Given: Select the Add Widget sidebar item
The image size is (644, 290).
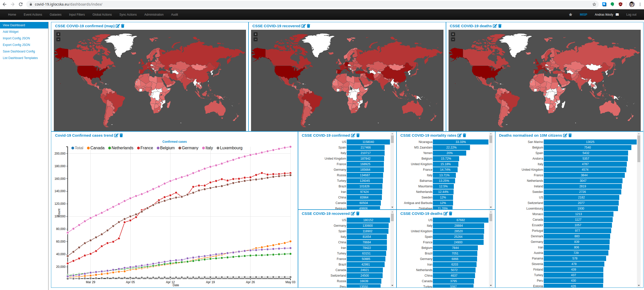Looking at the screenshot, I should 11,32.
